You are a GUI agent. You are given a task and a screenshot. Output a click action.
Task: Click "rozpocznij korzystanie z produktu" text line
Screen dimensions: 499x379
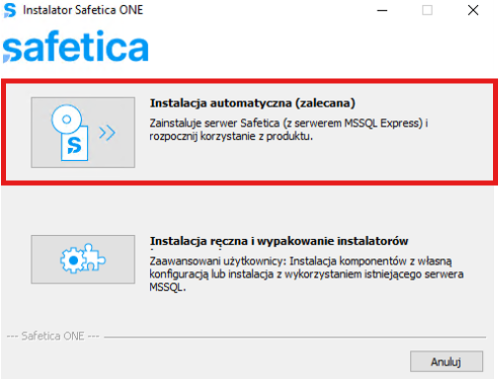(x=231, y=136)
